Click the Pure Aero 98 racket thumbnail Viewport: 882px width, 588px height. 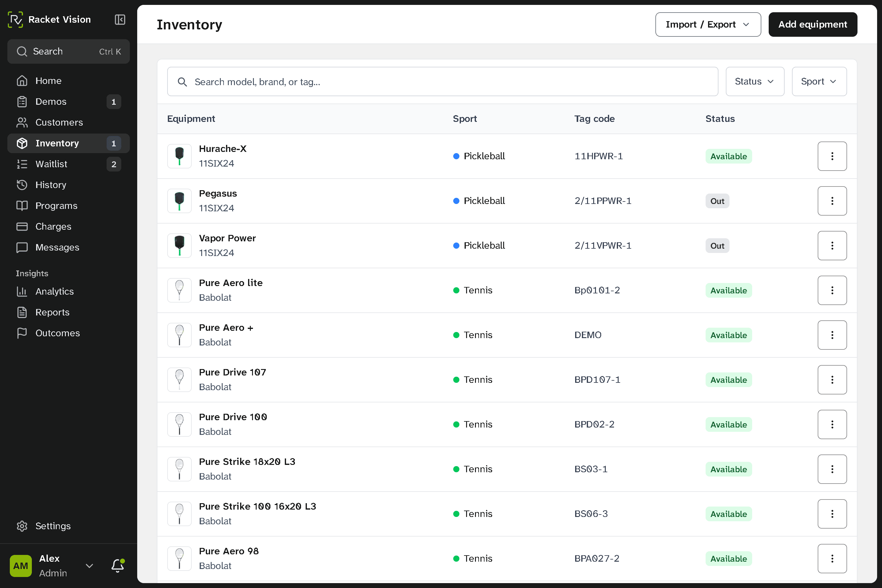click(x=179, y=558)
